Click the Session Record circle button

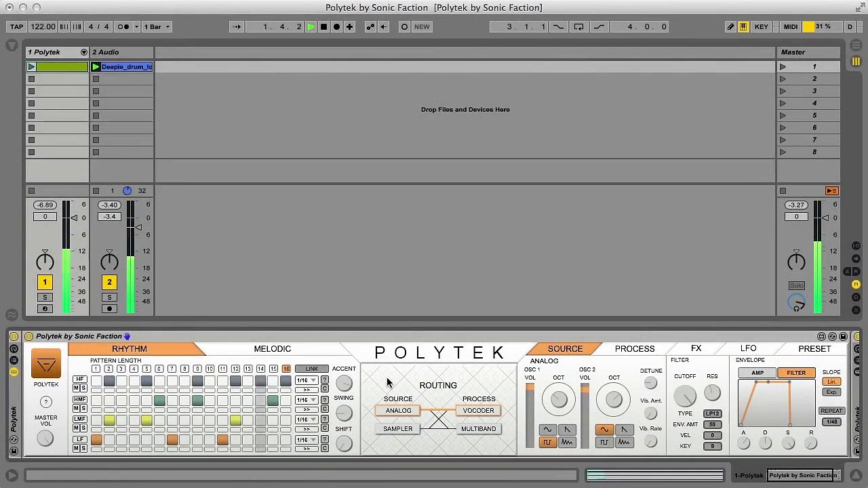(404, 26)
